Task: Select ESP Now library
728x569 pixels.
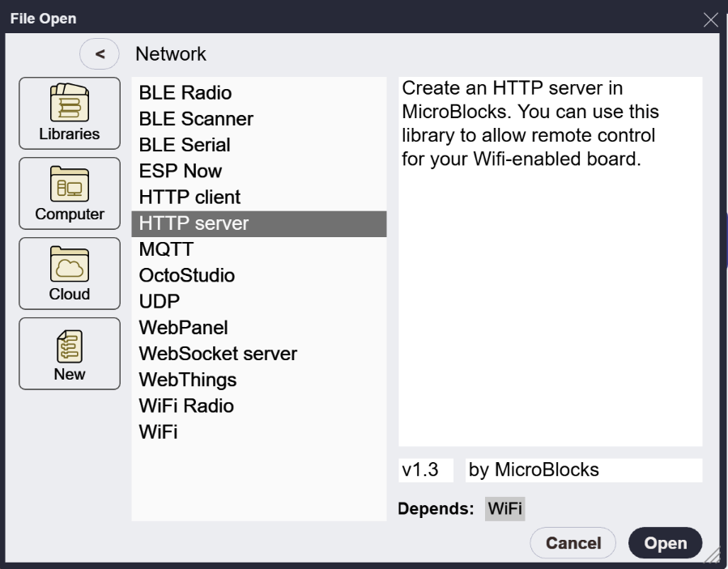Action: (x=259, y=171)
